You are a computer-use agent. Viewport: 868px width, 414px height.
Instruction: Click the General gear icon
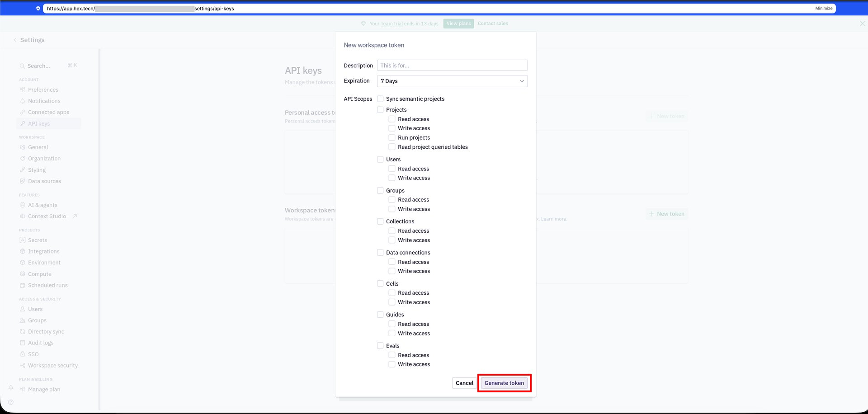coord(23,147)
